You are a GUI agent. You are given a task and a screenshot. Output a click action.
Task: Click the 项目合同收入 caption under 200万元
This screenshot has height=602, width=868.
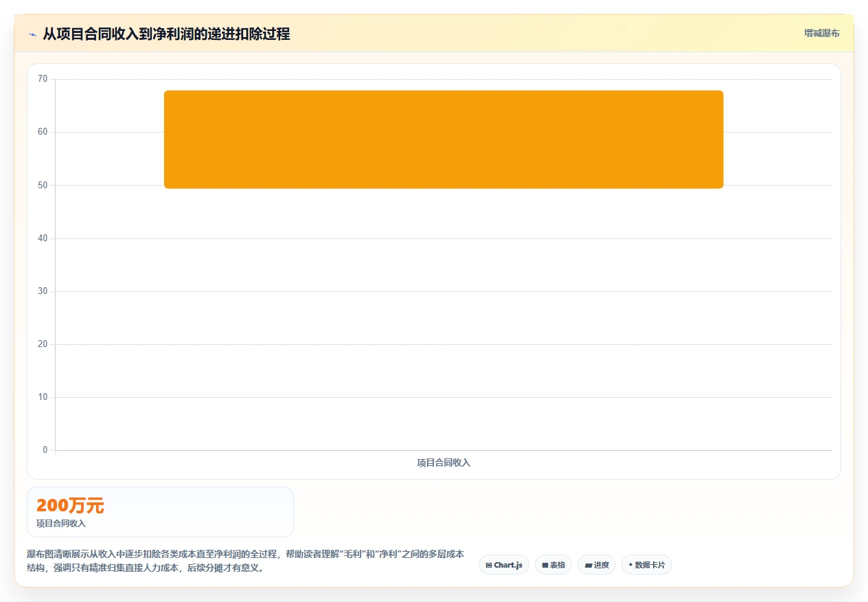point(61,524)
